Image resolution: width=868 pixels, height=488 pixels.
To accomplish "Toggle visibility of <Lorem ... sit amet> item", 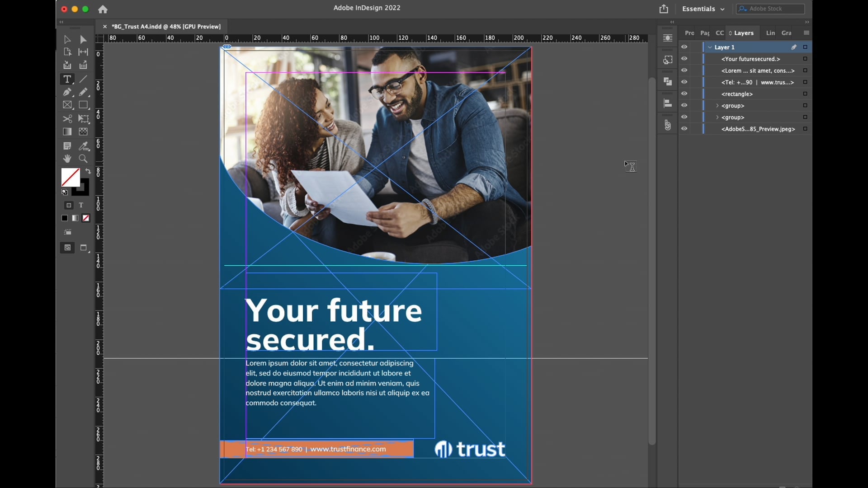I will point(684,70).
